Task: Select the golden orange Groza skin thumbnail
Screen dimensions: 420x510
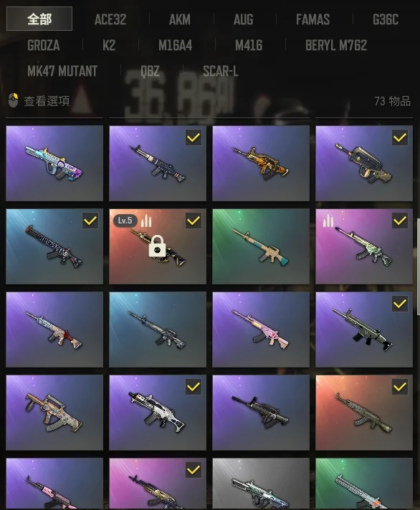Action: tap(261, 163)
